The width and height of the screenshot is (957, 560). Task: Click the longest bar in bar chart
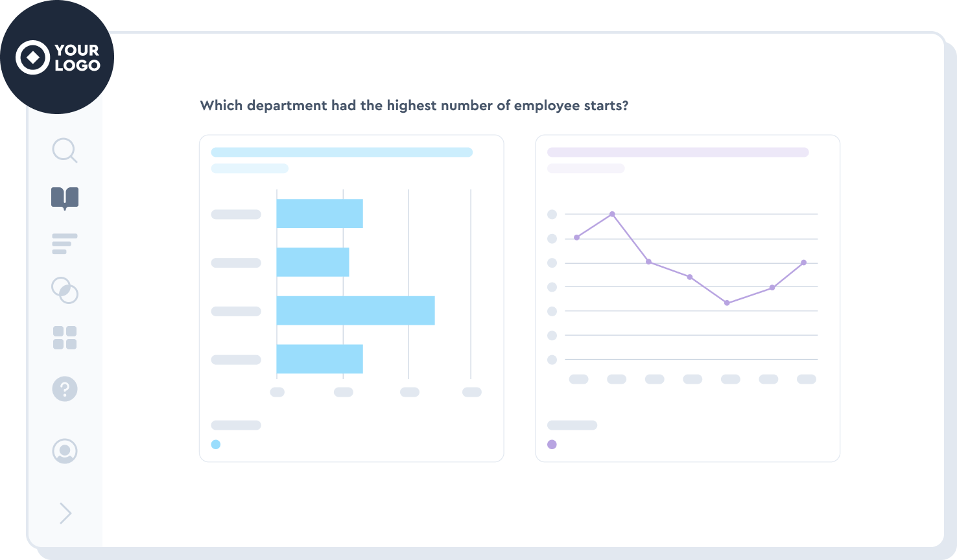click(355, 310)
